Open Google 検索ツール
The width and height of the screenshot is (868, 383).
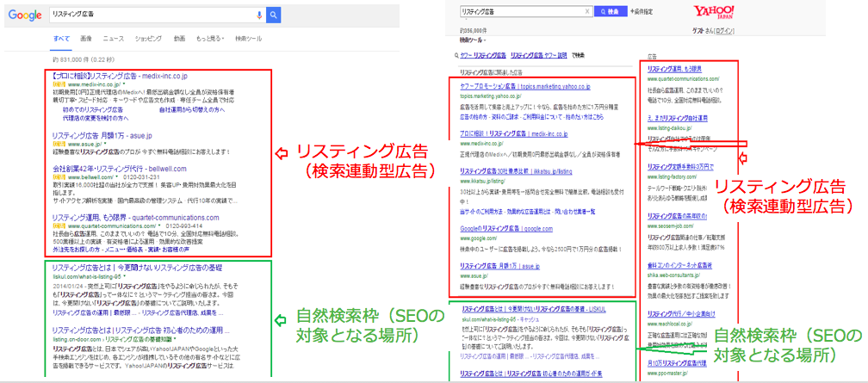249,39
